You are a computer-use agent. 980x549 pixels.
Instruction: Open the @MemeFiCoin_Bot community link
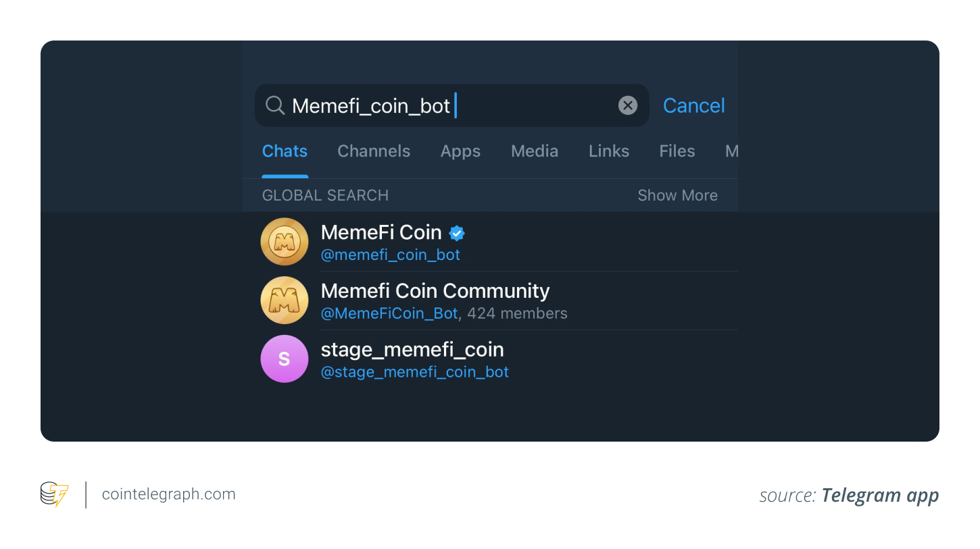point(389,313)
